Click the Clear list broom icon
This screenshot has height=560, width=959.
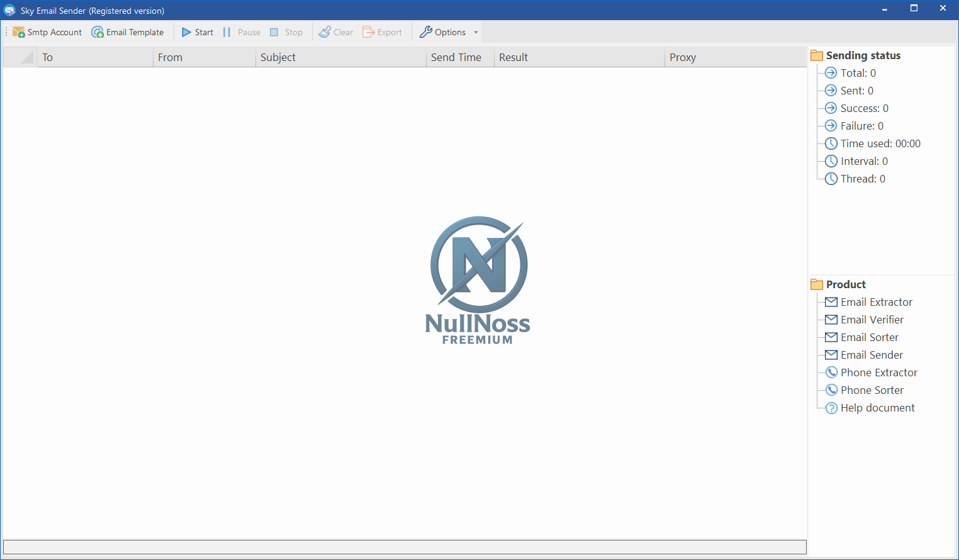(x=325, y=32)
